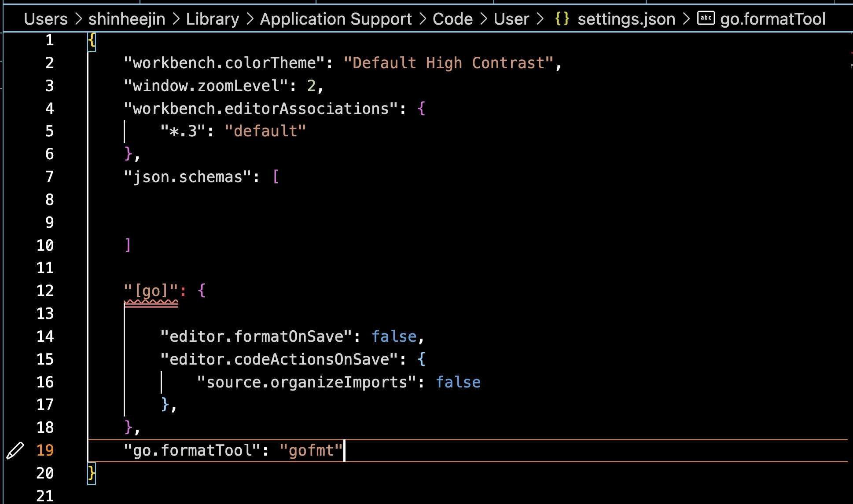Click the closing brace on line 20

tap(92, 473)
